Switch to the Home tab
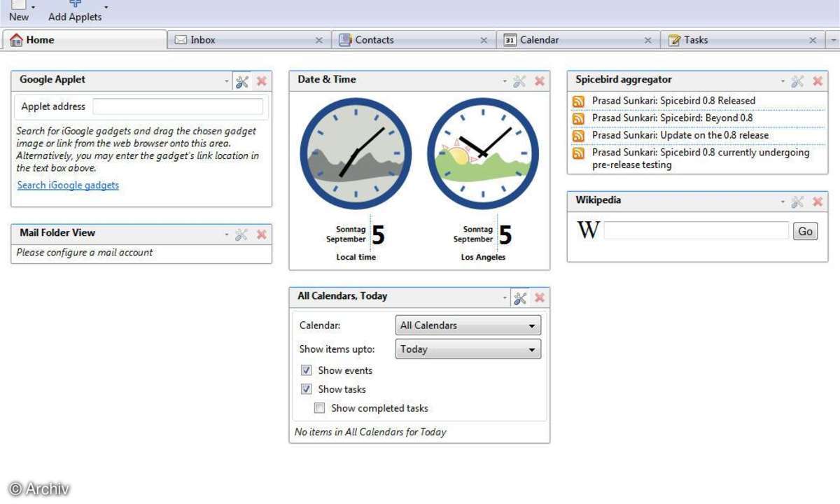The image size is (840, 504). coord(85,40)
